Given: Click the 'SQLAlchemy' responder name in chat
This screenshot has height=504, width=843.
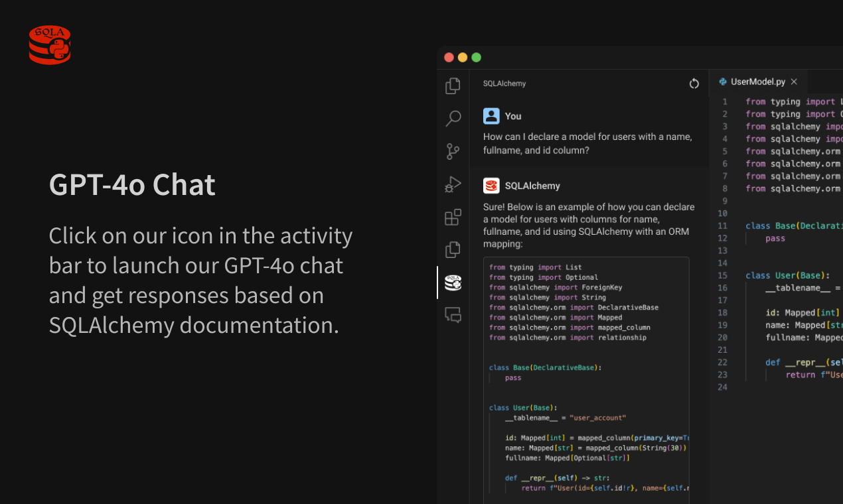Looking at the screenshot, I should pyautogui.click(x=532, y=186).
